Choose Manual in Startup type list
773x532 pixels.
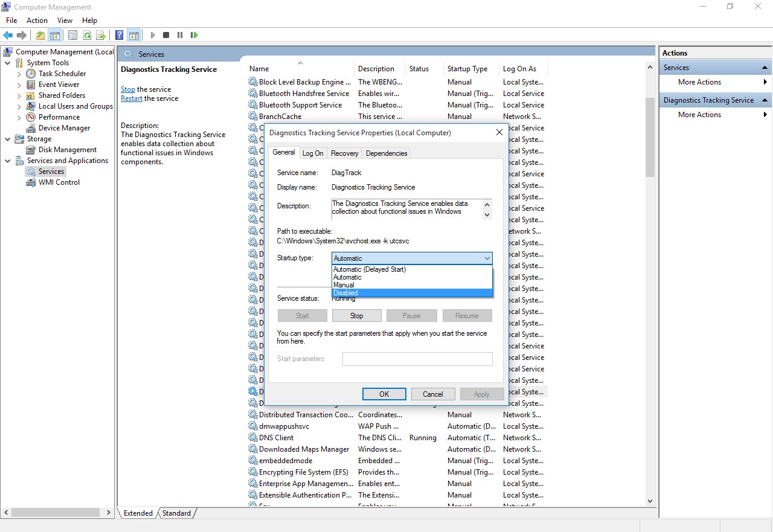click(x=412, y=285)
